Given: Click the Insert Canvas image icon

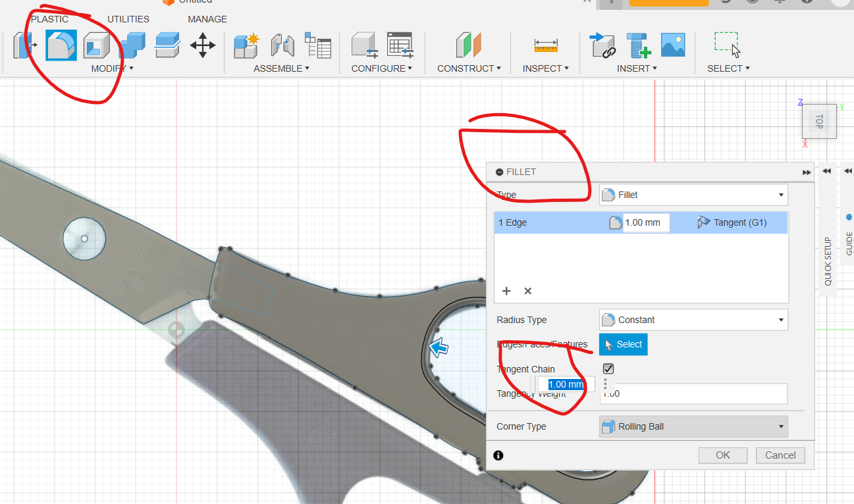Looking at the screenshot, I should coord(673,45).
